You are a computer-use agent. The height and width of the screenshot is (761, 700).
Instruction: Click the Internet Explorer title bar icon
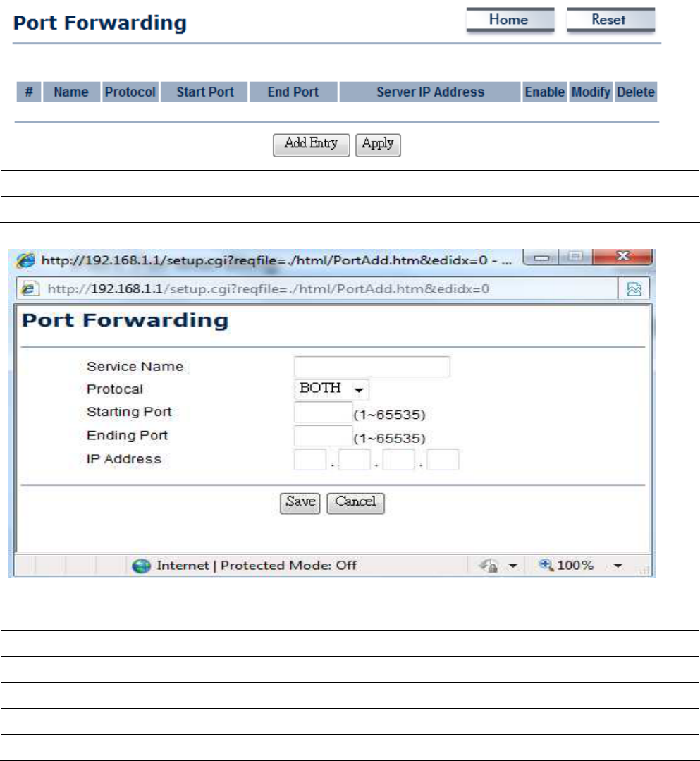(x=25, y=261)
